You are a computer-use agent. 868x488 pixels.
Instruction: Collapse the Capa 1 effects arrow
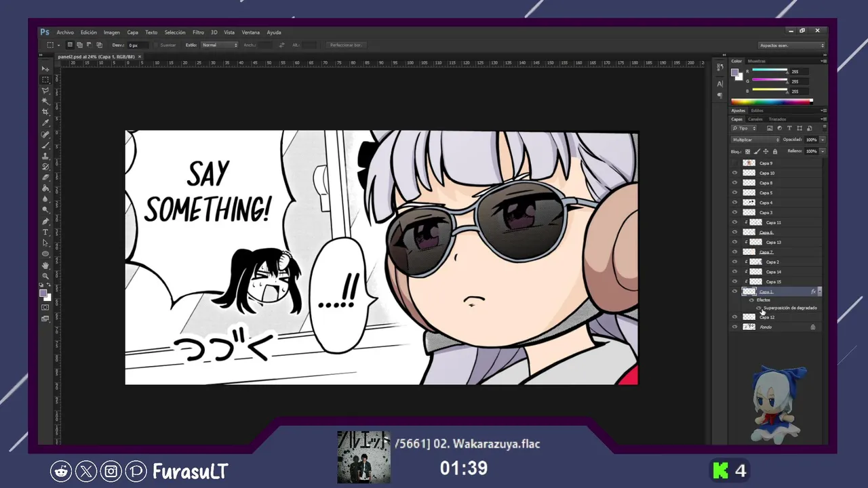pos(820,291)
